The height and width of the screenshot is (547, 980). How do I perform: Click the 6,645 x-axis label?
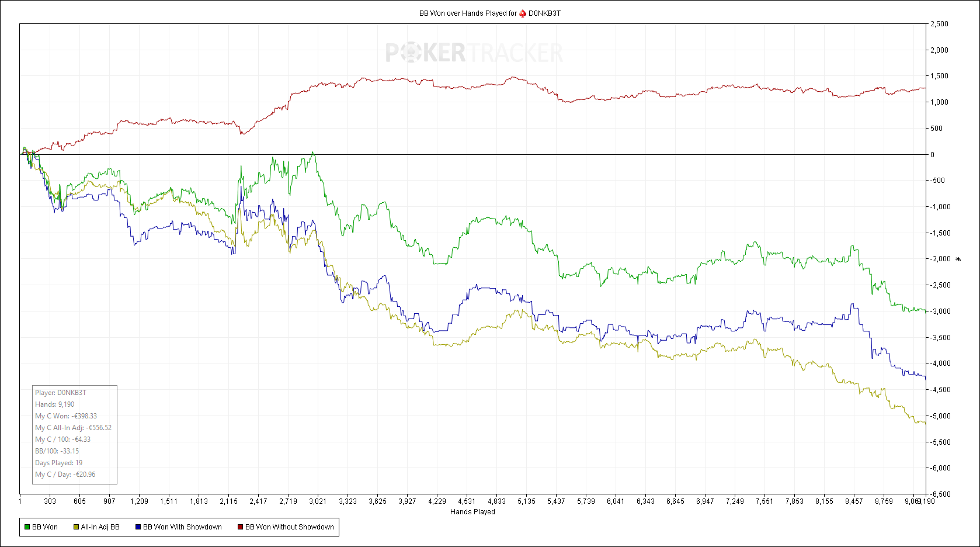point(675,501)
